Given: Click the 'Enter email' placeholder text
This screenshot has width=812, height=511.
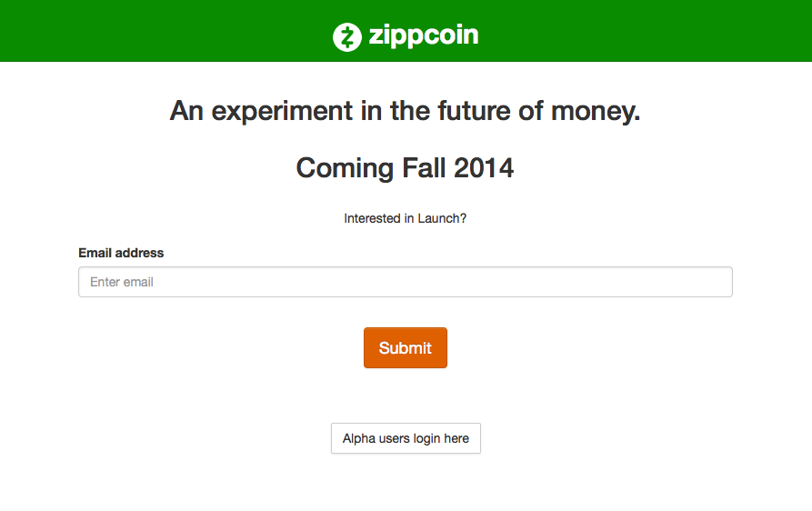Looking at the screenshot, I should (122, 282).
